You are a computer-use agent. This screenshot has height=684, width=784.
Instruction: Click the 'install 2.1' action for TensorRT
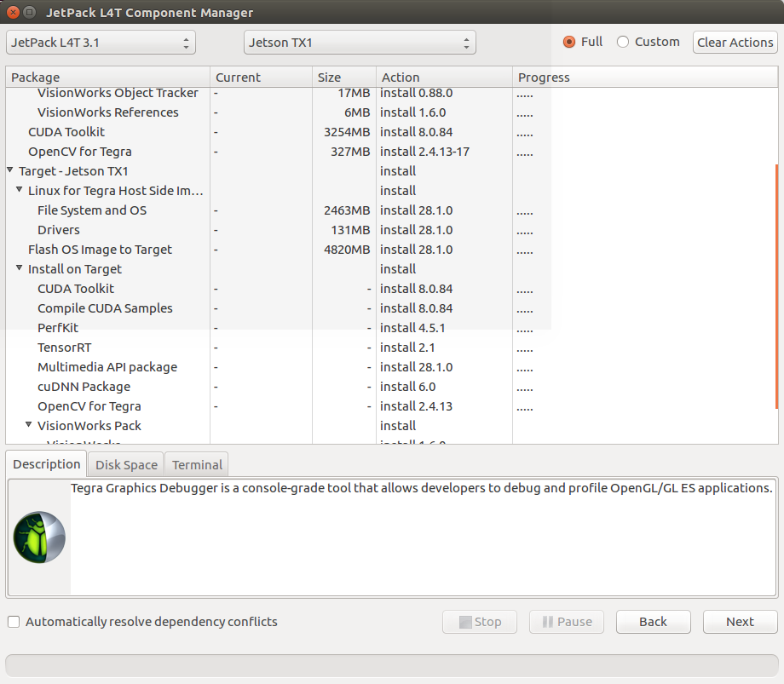(x=407, y=348)
